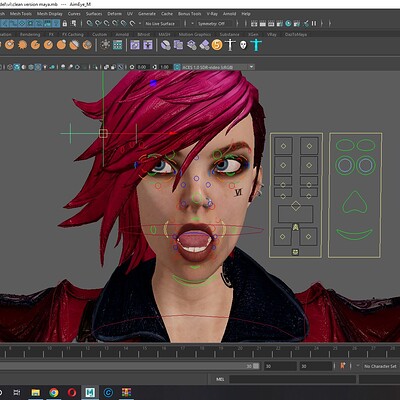The image size is (400, 400).
Task: Select the letter A control in face picker
Action: click(295, 227)
